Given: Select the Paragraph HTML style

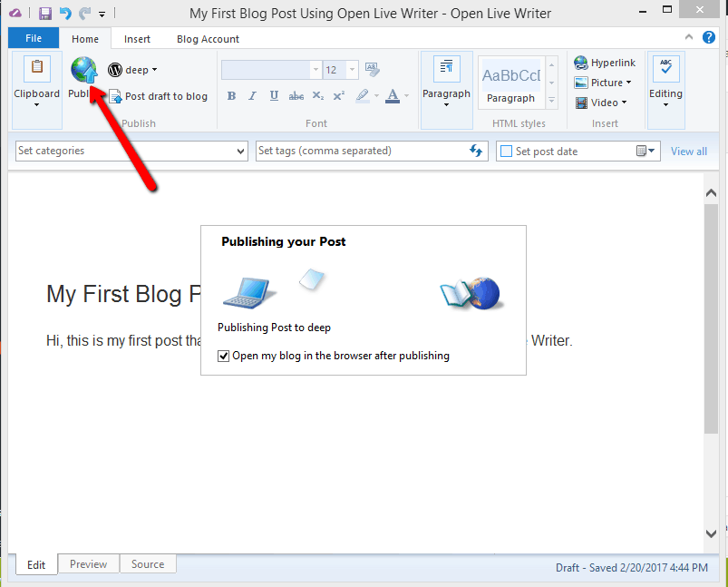Looking at the screenshot, I should 511,83.
